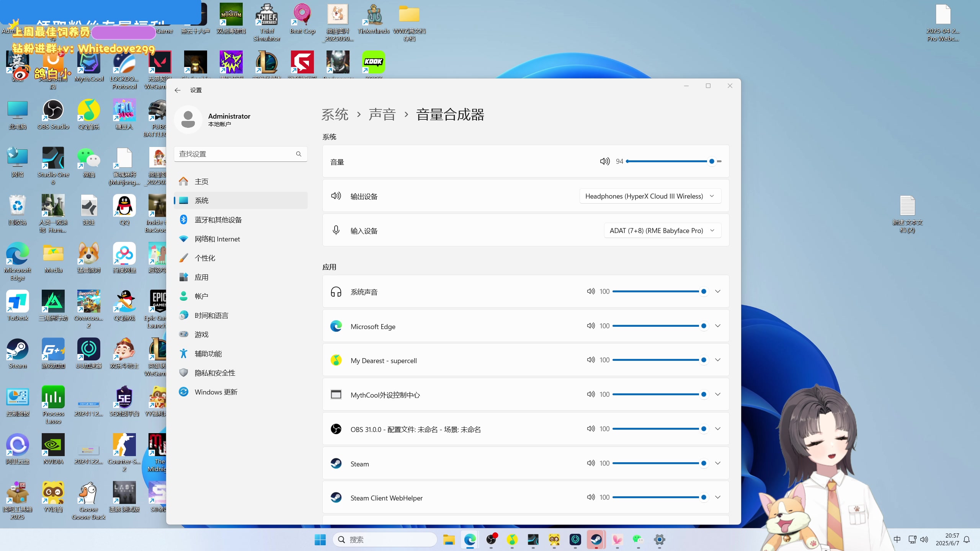Select OBS Studio desktop icon
The height and width of the screenshot is (551, 980).
point(53,115)
